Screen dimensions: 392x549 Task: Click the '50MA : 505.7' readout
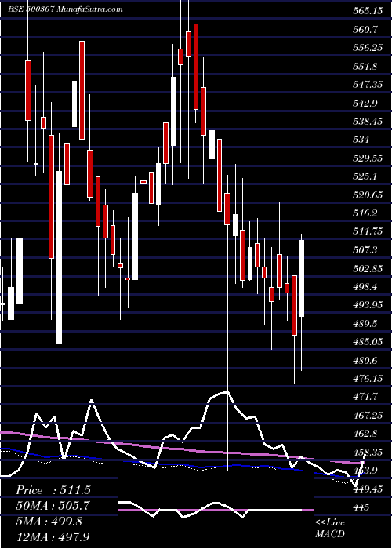pyautogui.click(x=53, y=506)
